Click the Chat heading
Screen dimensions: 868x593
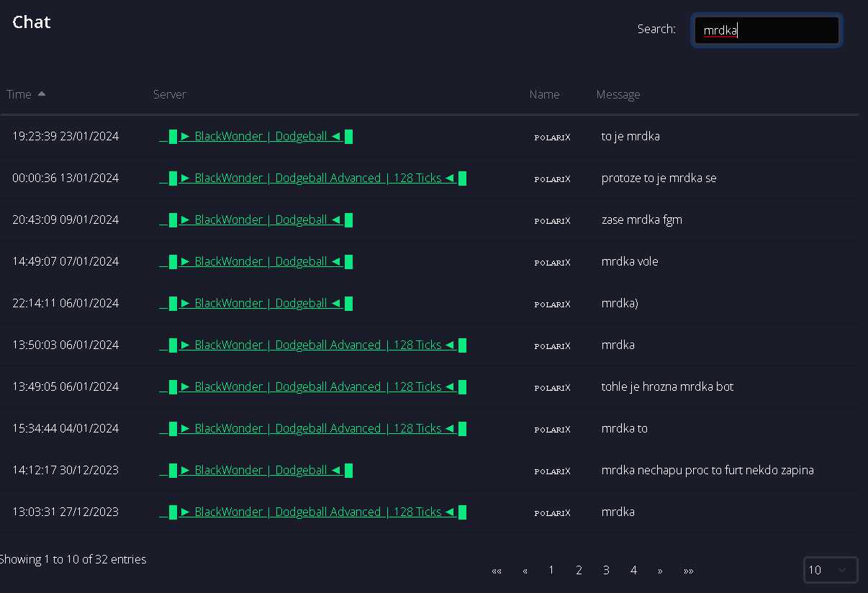pyautogui.click(x=32, y=22)
